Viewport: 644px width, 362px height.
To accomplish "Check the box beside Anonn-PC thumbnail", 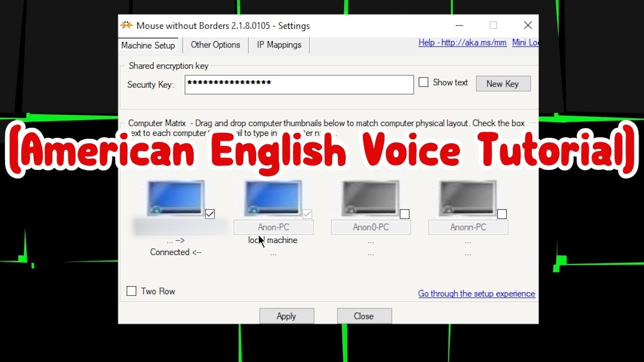I will [x=502, y=214].
